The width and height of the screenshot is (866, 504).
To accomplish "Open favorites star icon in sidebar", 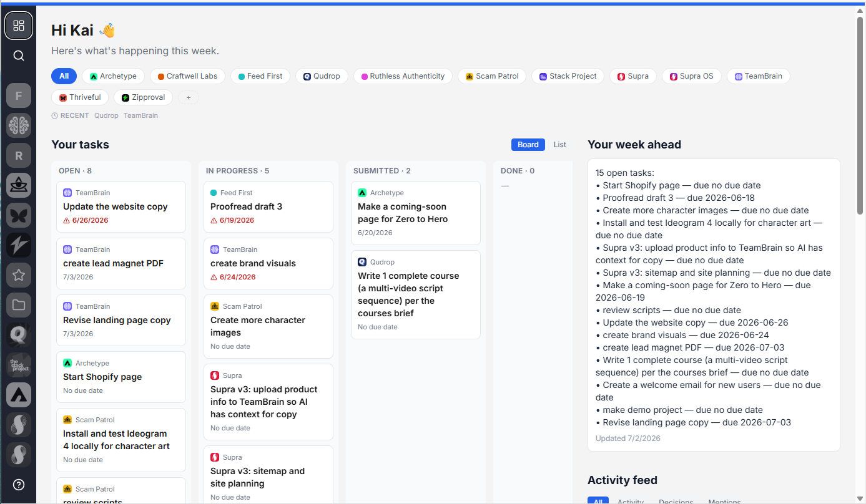I will [19, 275].
